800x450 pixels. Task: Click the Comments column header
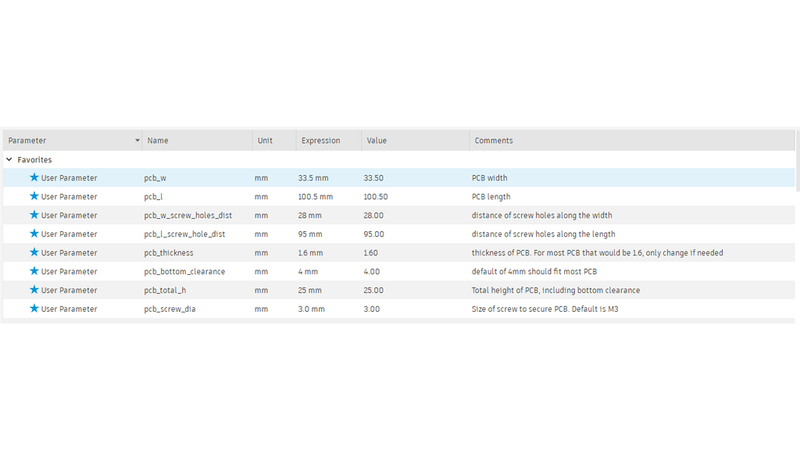(x=494, y=141)
